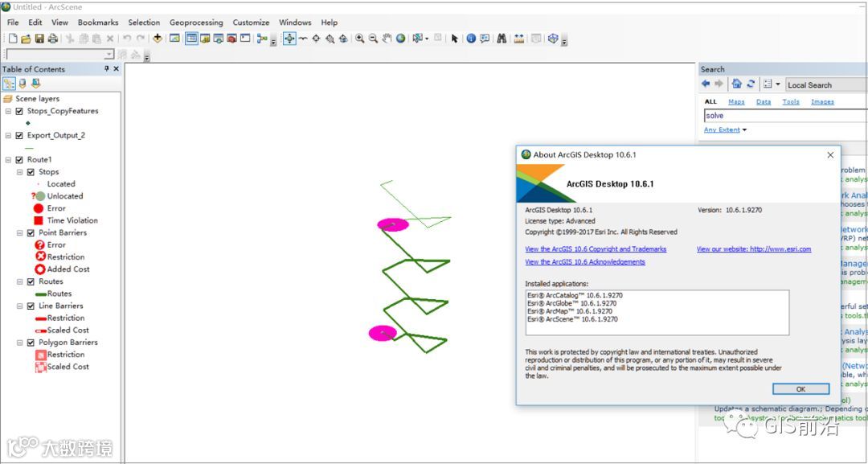Open the Find binoculars tool
Viewport: 868px width, 464px height.
[x=502, y=39]
